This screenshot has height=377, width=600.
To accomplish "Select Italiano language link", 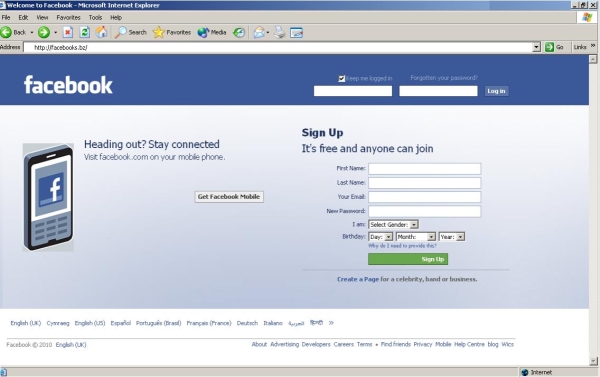I will coord(273,323).
